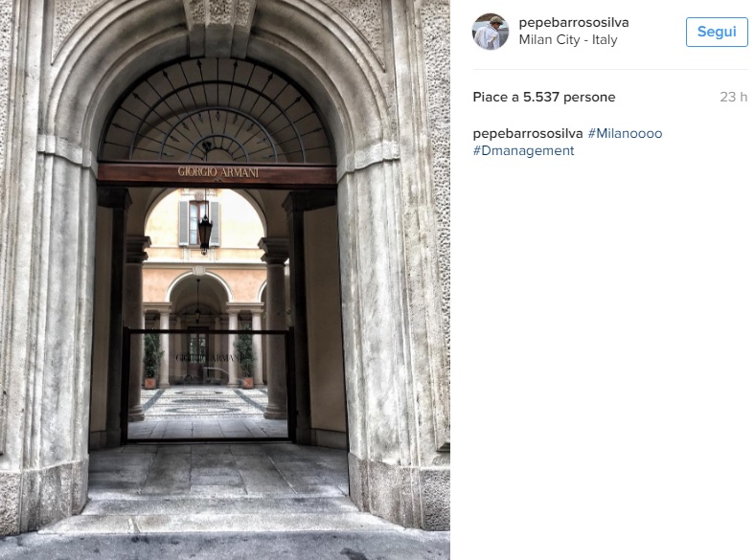
Task: Click the 23 h timestamp
Action: coord(733,97)
